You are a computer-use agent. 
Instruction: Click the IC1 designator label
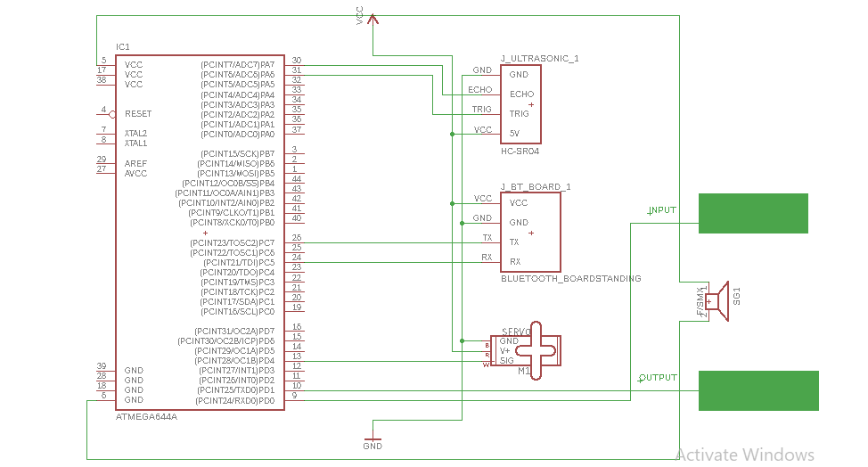122,47
